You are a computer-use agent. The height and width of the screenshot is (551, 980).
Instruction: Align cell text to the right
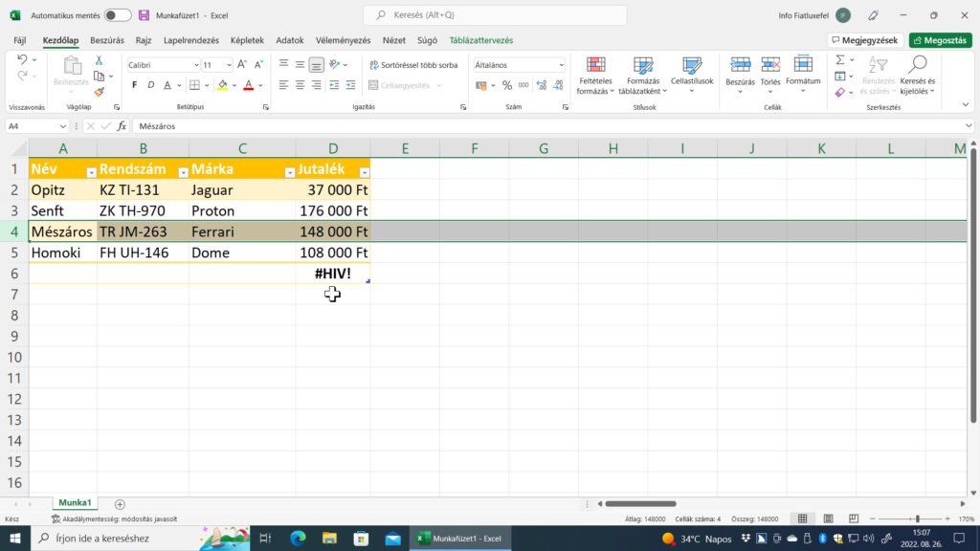tap(316, 85)
